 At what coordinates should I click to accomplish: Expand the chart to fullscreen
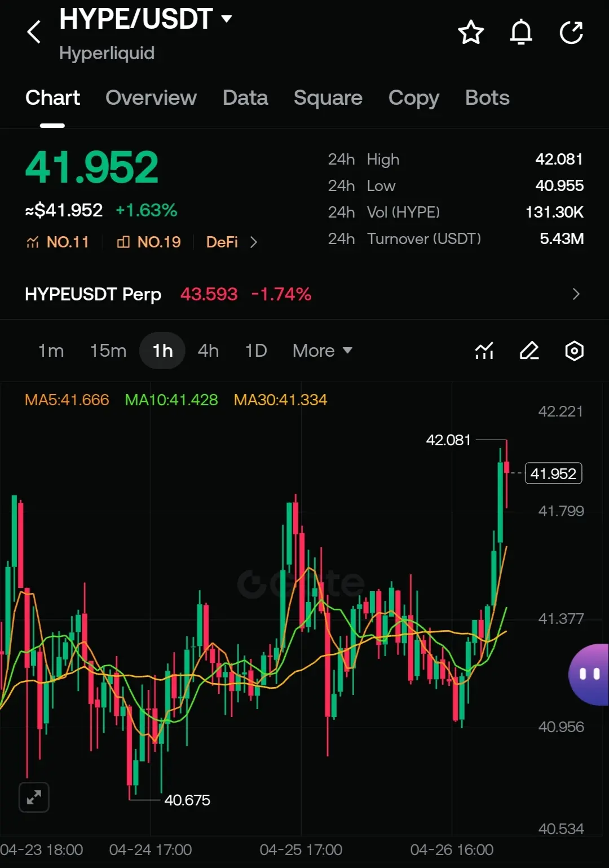[x=34, y=797]
